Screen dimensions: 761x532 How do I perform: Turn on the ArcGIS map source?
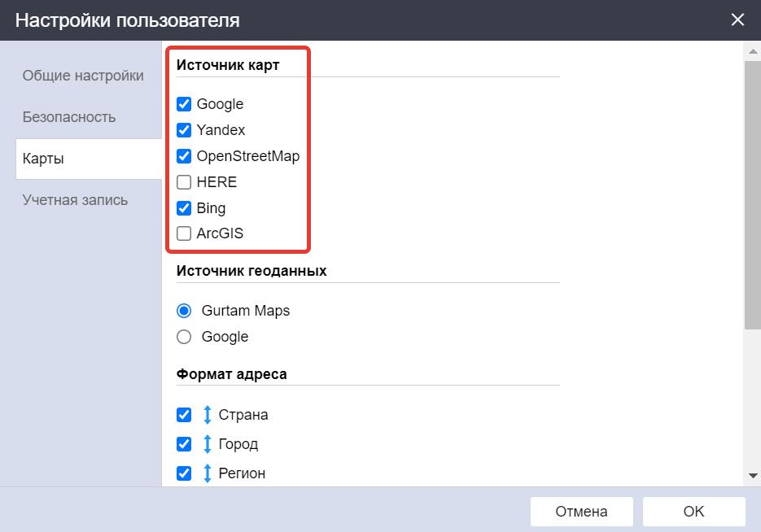click(x=184, y=233)
